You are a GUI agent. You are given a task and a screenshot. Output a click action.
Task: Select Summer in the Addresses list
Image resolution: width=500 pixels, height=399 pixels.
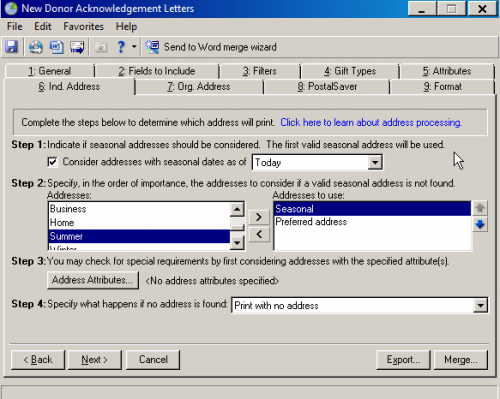pyautogui.click(x=139, y=236)
